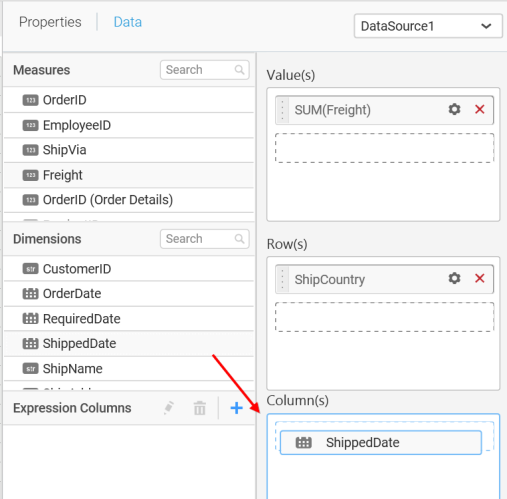Click the SUM(Freight) drag handle

[x=282, y=110]
